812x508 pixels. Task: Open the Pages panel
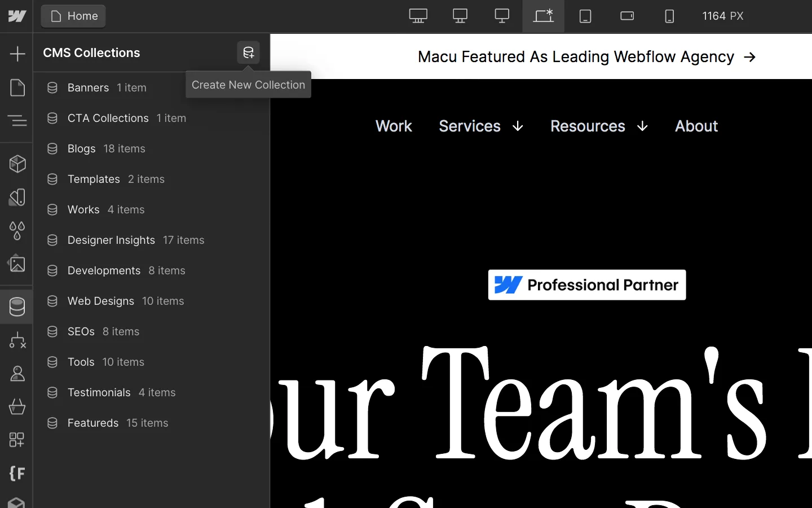coord(17,87)
